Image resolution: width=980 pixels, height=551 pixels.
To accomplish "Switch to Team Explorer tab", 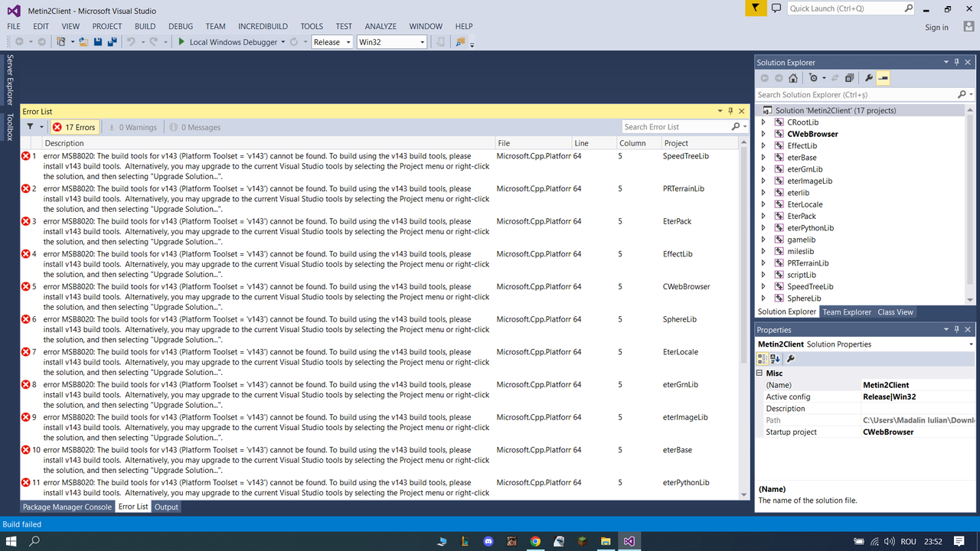I will [x=847, y=312].
